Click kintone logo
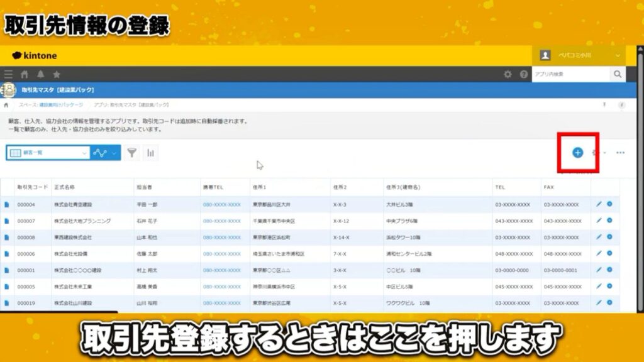 35,55
